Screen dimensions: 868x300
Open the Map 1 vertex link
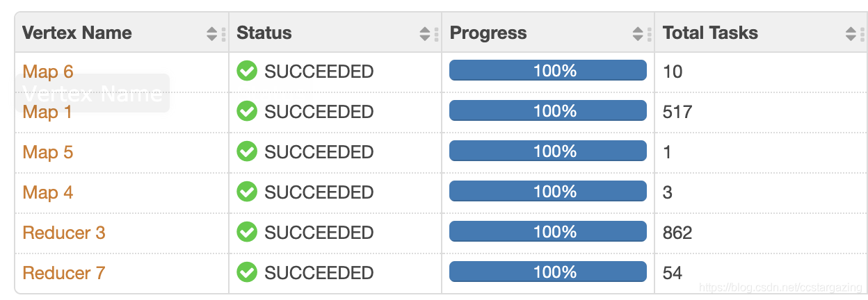tap(47, 112)
